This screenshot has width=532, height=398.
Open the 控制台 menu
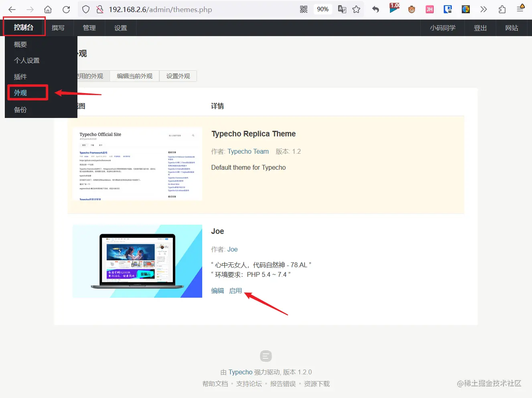pos(24,27)
